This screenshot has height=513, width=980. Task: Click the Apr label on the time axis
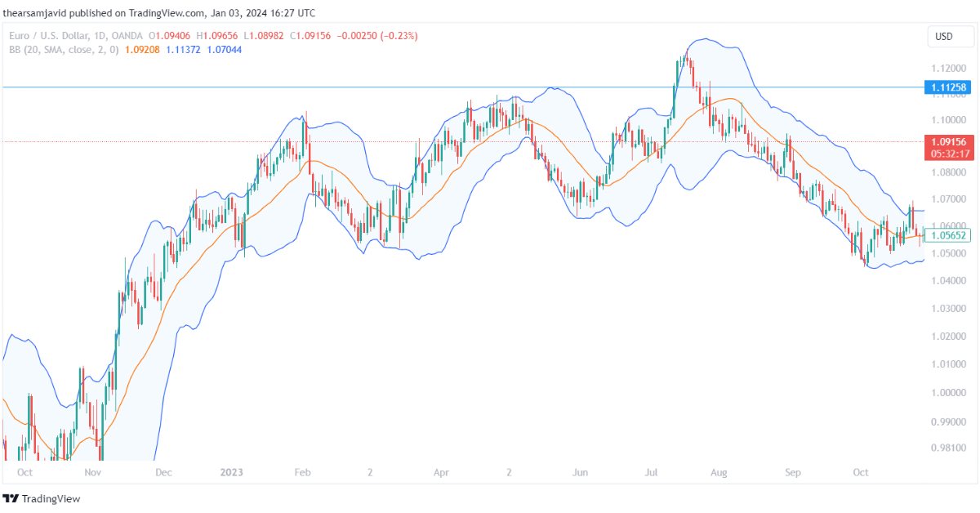point(441,472)
